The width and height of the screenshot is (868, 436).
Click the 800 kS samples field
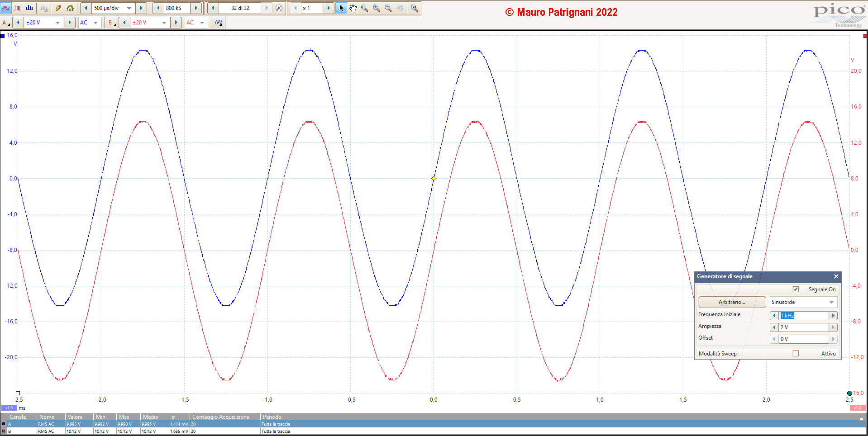tap(177, 8)
